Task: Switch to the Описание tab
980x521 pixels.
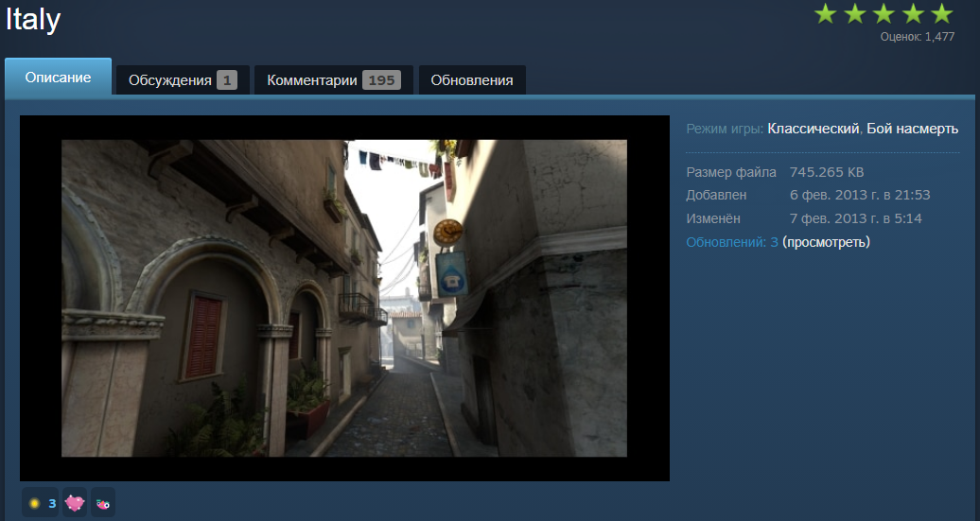Action: (58, 77)
